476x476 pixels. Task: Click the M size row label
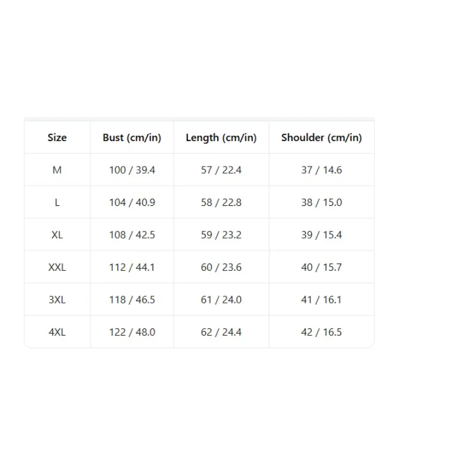click(x=57, y=170)
